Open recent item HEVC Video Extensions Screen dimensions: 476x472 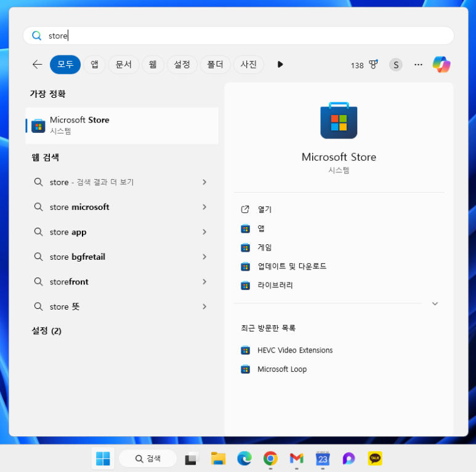click(x=339, y=350)
